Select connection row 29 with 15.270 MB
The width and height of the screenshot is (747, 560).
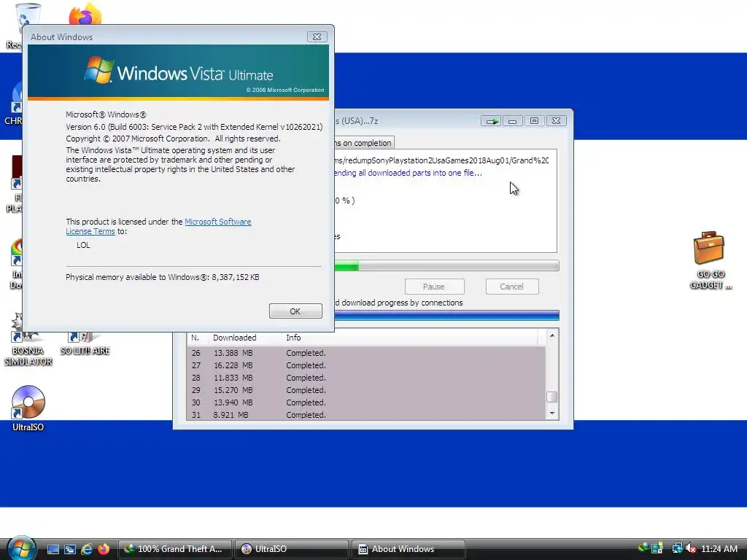pyautogui.click(x=366, y=390)
